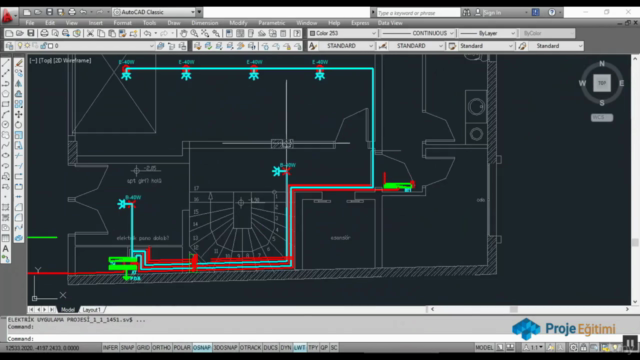Image resolution: width=640 pixels, height=360 pixels.
Task: Click the layer 0 color swatch
Action: (x=51, y=46)
